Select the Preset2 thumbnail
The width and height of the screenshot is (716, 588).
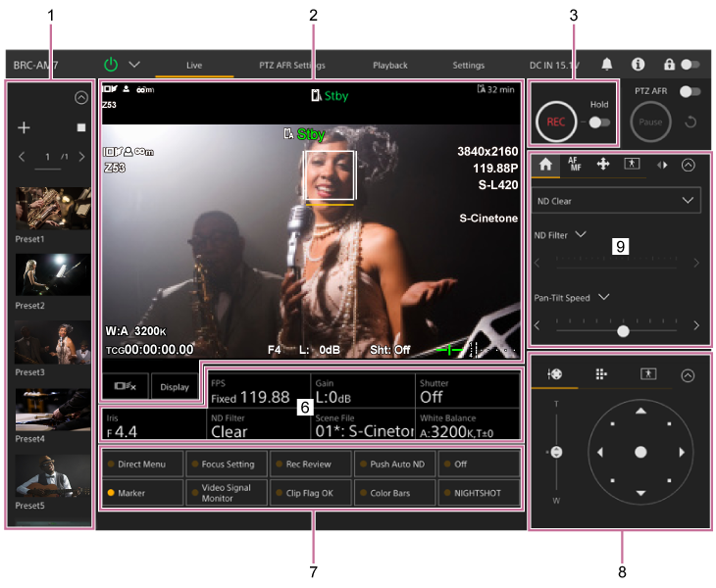[52, 275]
